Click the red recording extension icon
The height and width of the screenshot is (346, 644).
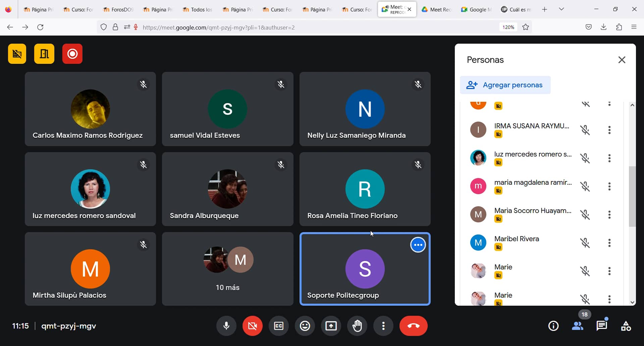point(72,54)
